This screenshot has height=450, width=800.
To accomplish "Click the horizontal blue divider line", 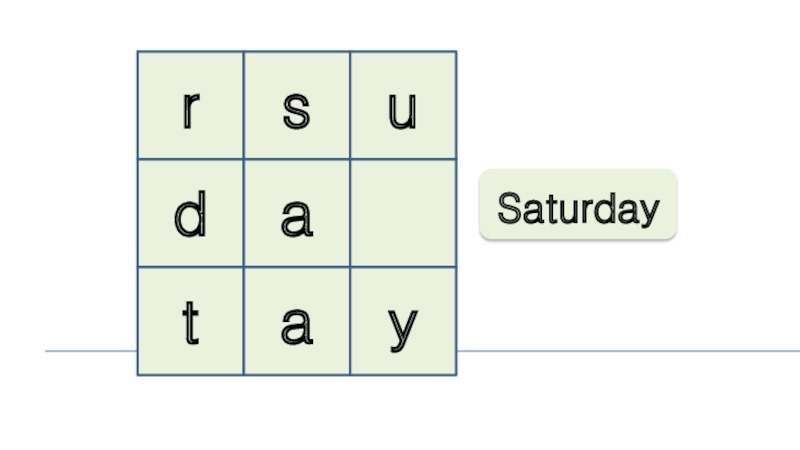I will click(620, 351).
